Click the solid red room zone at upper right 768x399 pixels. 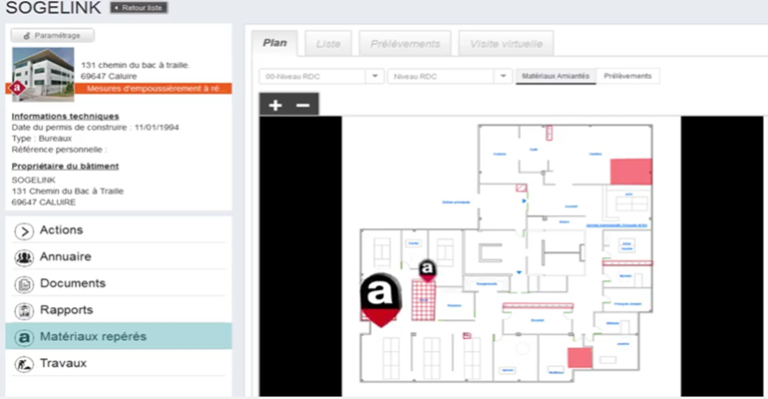tap(631, 171)
